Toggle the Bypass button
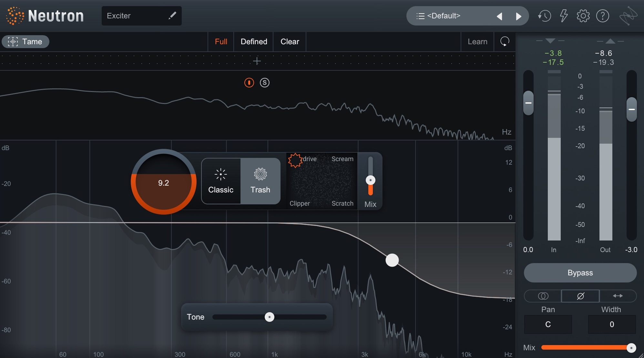 tap(580, 273)
